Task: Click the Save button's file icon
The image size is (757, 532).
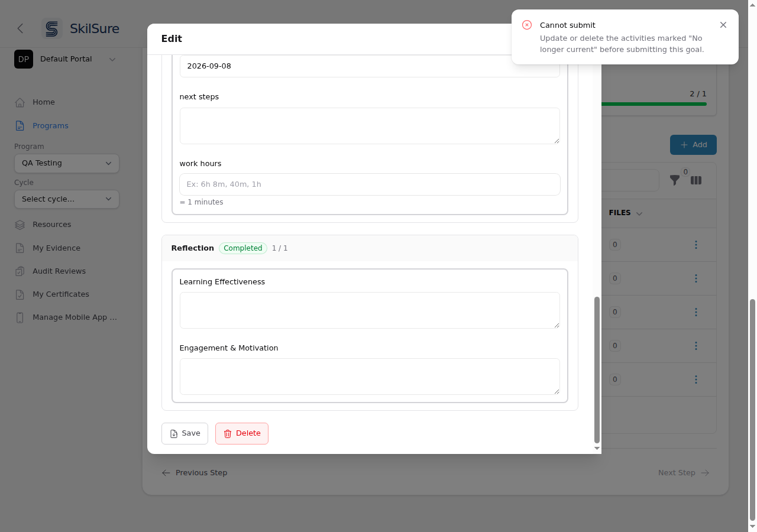Action: click(x=174, y=434)
